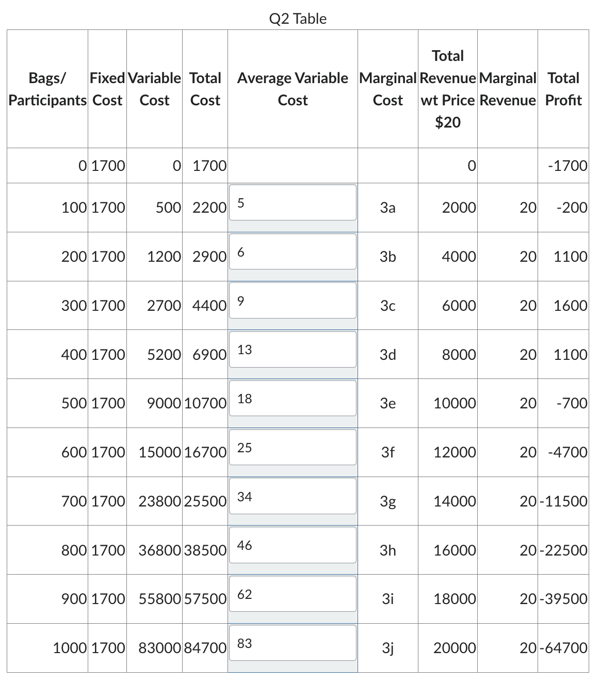
Task: Click the Total Revenue value 20000
Action: tap(455, 648)
